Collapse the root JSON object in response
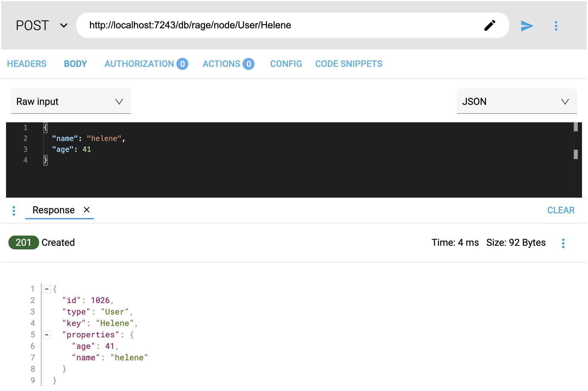 [47, 289]
